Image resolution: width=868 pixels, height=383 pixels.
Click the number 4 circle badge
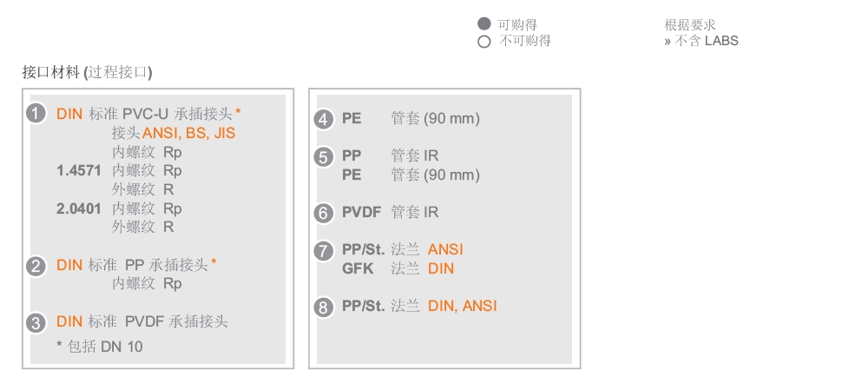323,120
